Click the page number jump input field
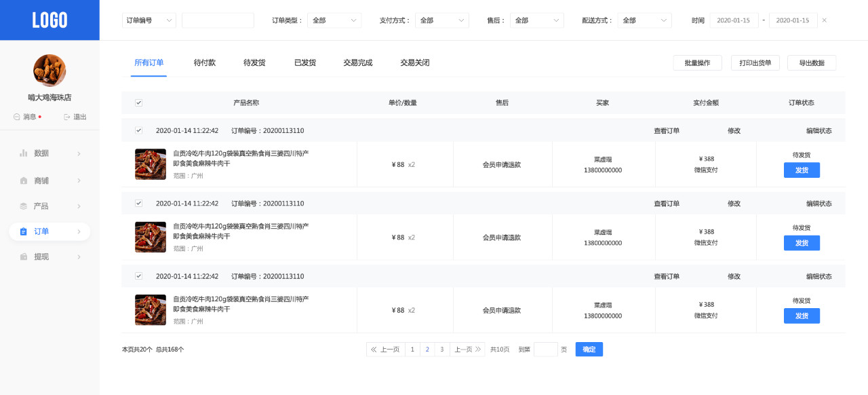This screenshot has height=395, width=868. pyautogui.click(x=545, y=350)
